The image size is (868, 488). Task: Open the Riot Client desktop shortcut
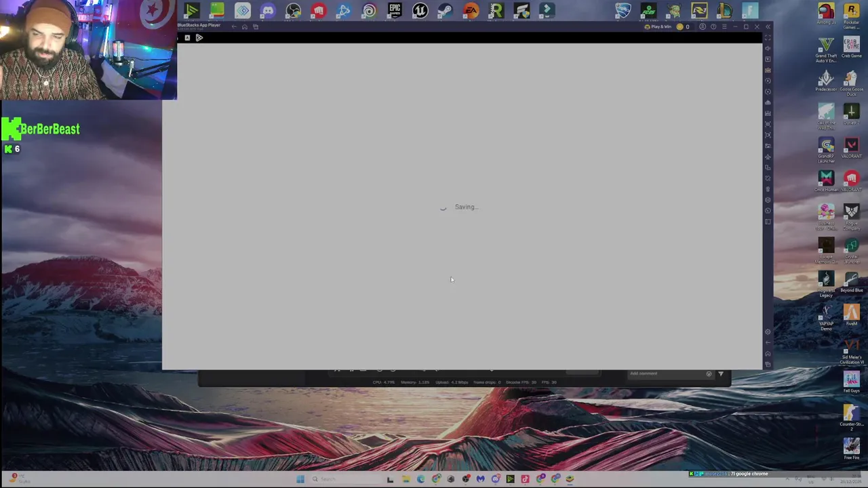pyautogui.click(x=319, y=11)
